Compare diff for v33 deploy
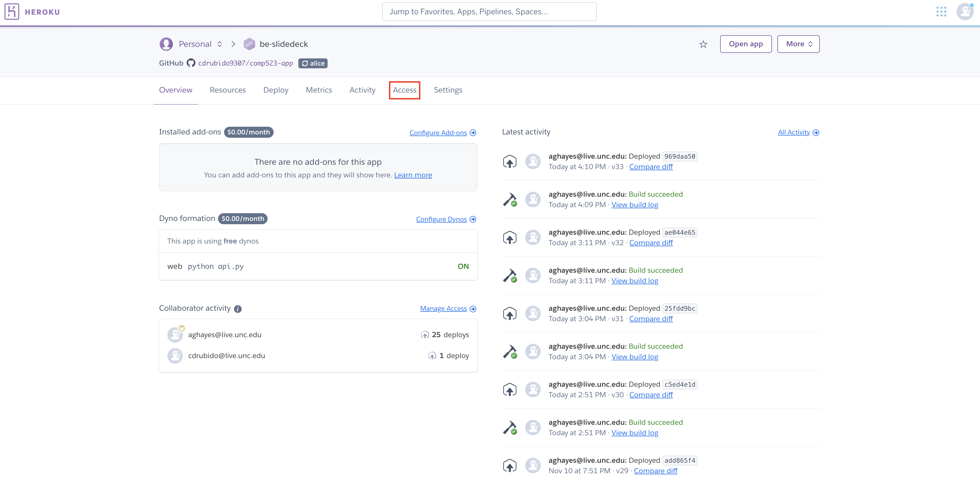 [x=651, y=167]
